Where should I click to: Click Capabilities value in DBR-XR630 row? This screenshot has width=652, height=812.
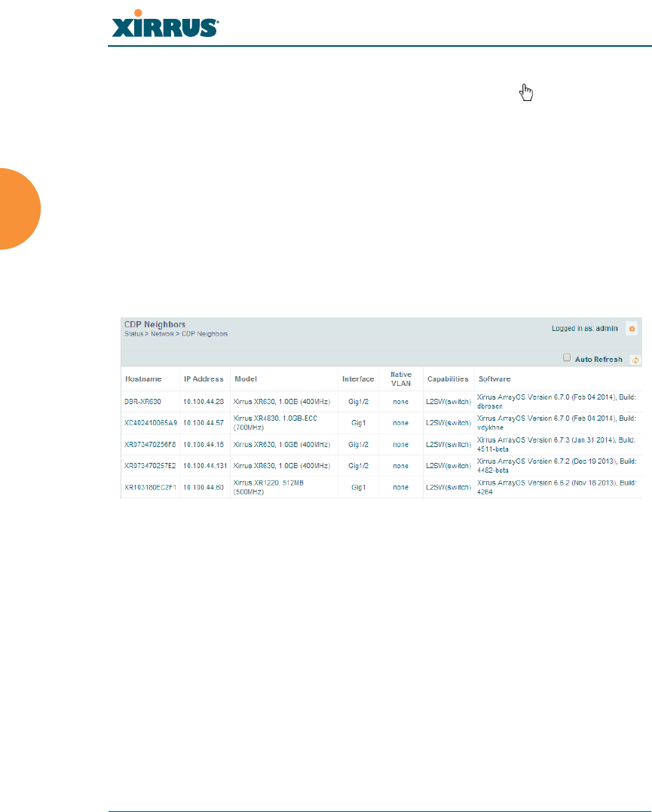tap(448, 402)
